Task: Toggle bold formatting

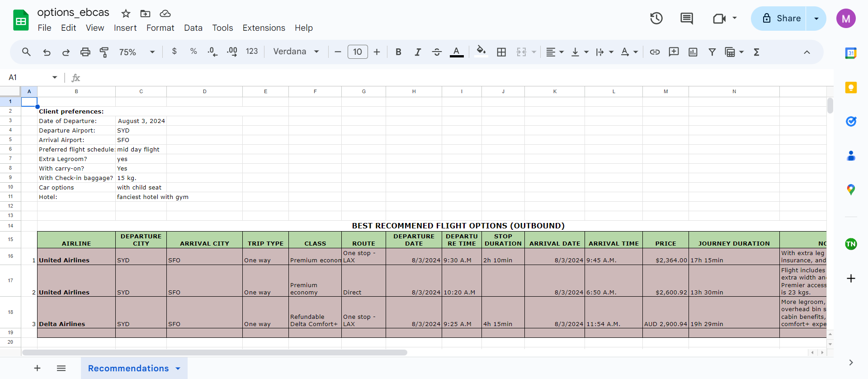Action: tap(398, 52)
